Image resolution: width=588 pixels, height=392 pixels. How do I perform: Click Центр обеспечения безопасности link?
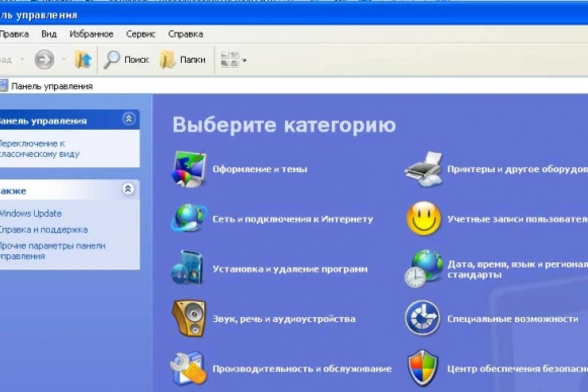coord(517,369)
